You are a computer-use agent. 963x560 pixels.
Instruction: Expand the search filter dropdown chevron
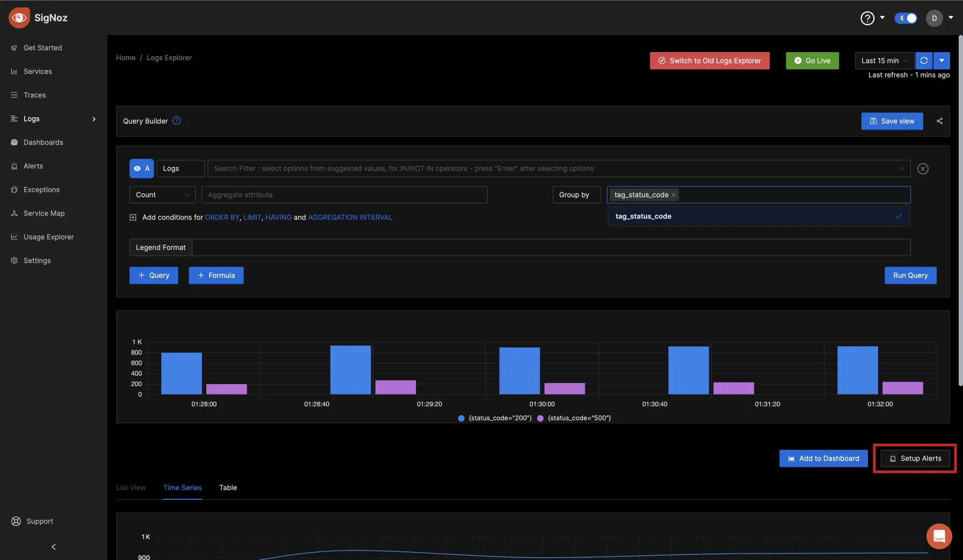(902, 168)
